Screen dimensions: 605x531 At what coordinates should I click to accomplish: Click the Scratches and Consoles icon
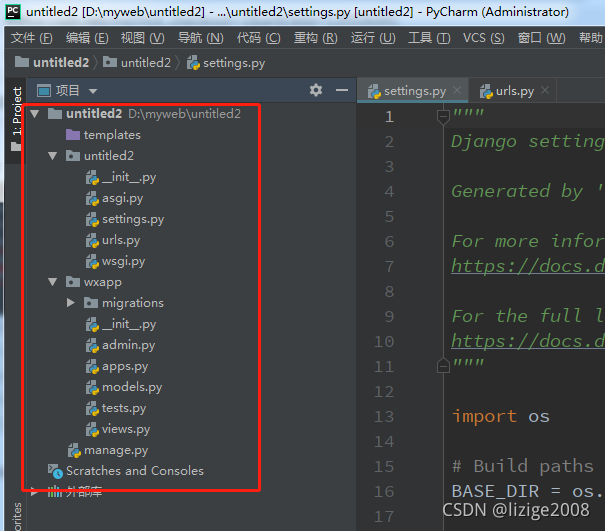tap(55, 471)
